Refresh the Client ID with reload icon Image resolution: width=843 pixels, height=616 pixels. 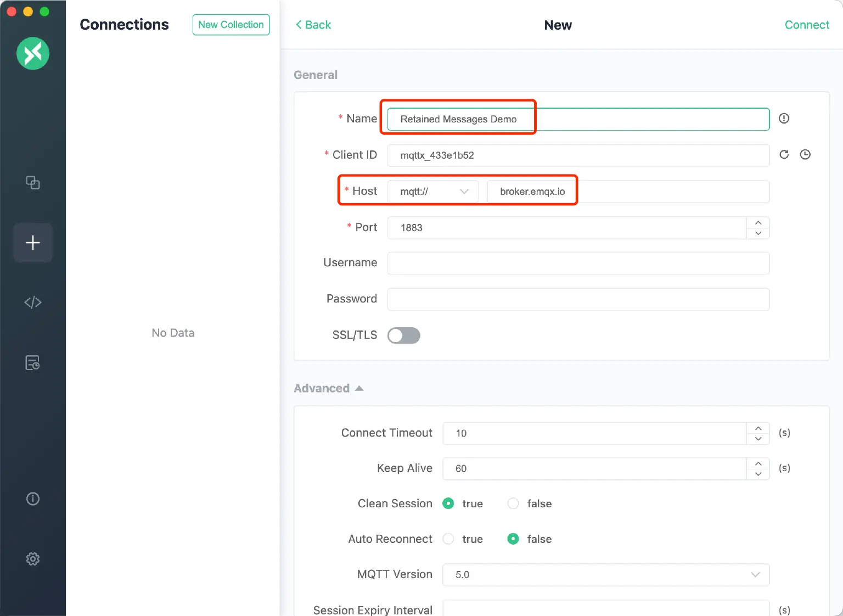[x=784, y=155]
